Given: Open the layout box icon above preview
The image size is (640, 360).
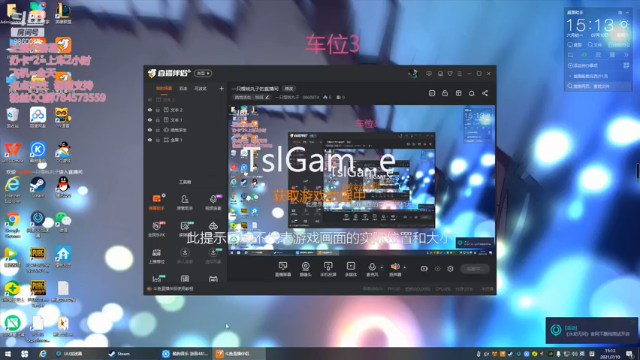Looking at the screenshot, I should click(458, 93).
